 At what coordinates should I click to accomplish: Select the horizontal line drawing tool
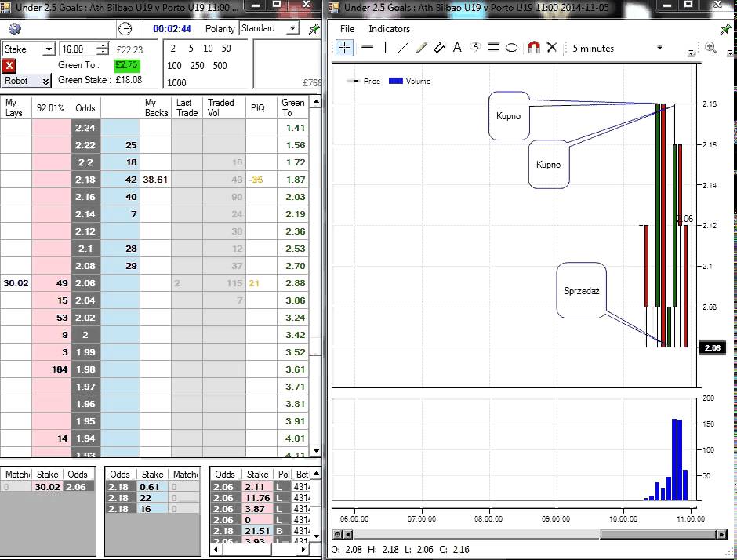[x=367, y=48]
